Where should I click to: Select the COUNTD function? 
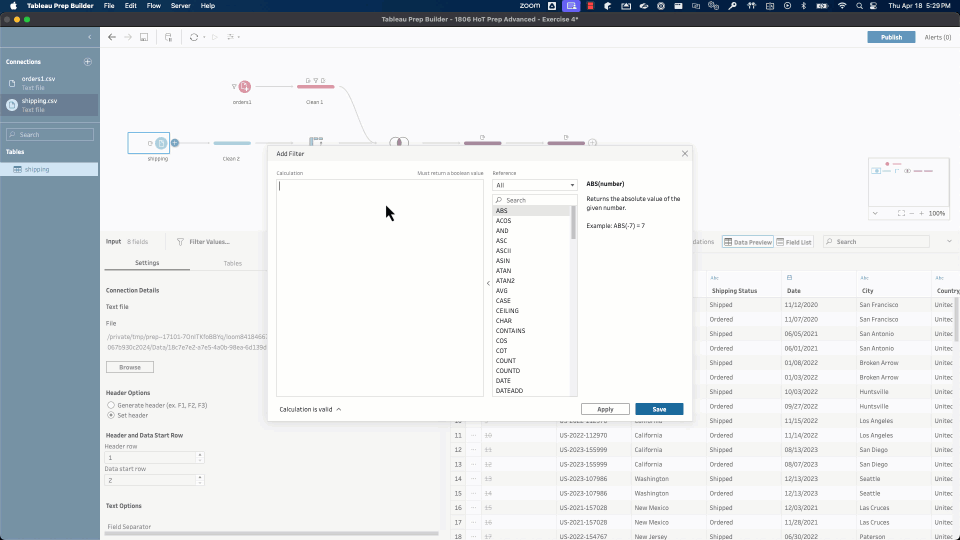531,370
